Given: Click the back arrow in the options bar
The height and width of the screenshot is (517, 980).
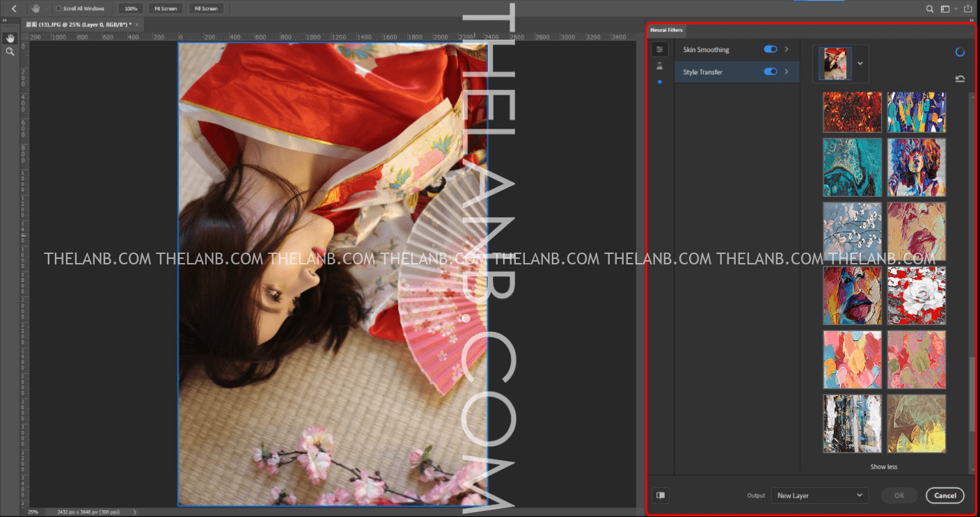Looking at the screenshot, I should coord(14,8).
